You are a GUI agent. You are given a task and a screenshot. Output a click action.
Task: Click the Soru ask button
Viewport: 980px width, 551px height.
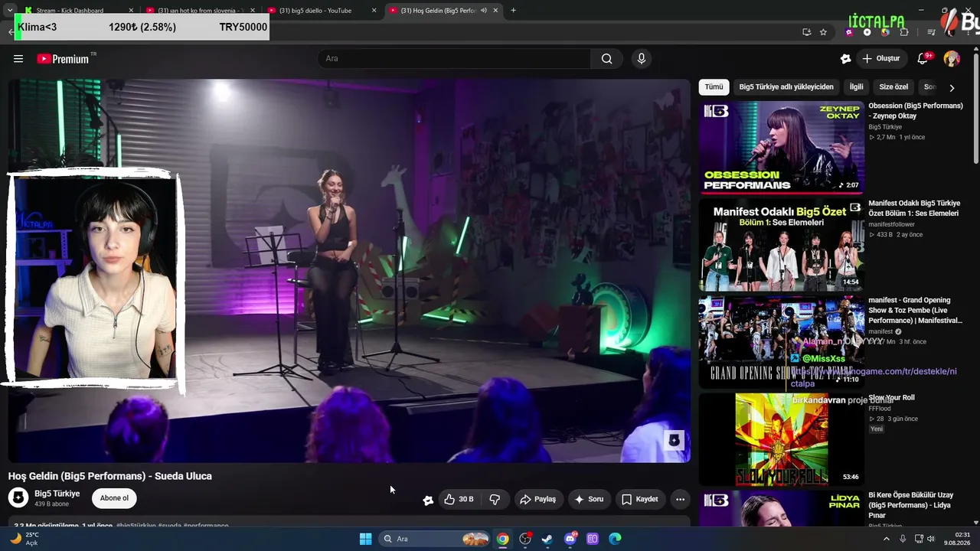[x=589, y=500]
